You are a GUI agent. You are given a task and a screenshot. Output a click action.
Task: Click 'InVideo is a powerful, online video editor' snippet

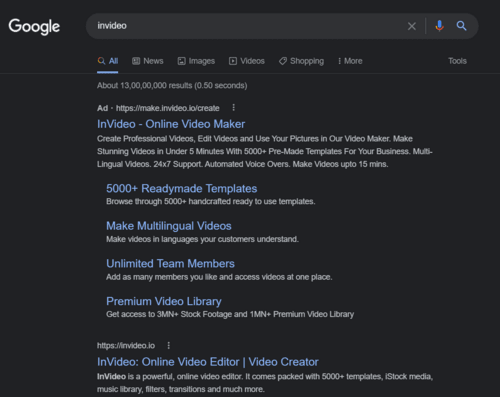(x=265, y=383)
